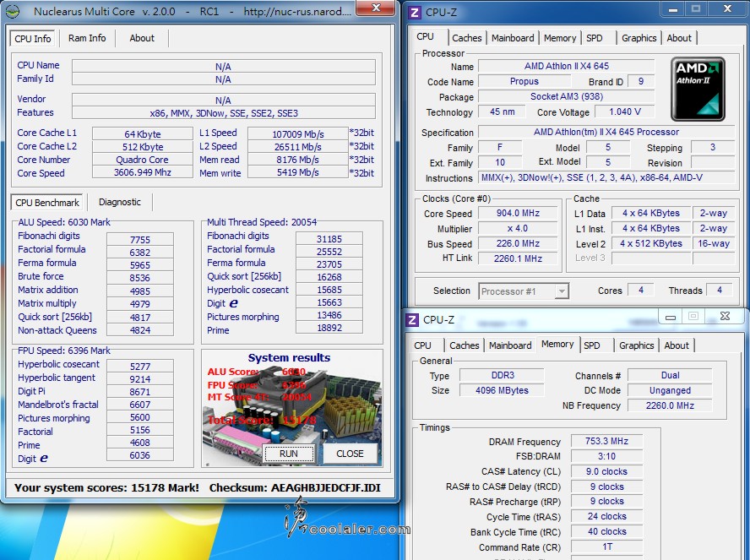750x560 pixels.
Task: Open SPD tab in the CPU-Z processor window
Action: (x=595, y=38)
